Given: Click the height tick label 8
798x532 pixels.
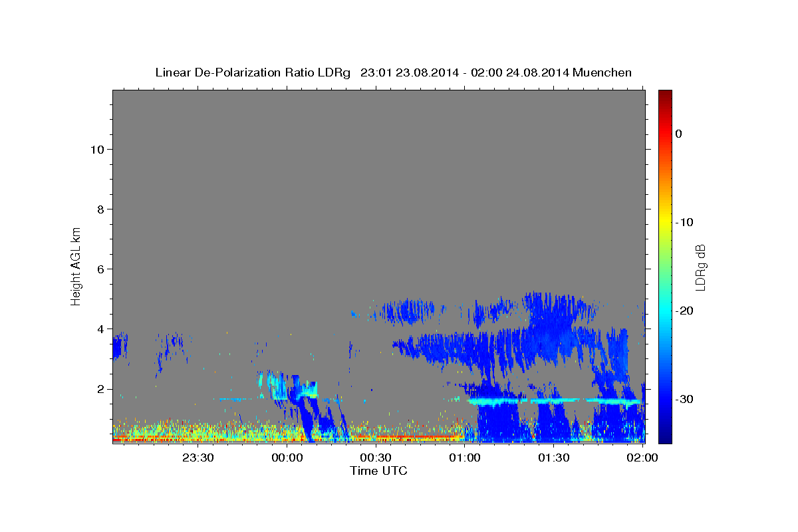Looking at the screenshot, I should (x=102, y=209).
